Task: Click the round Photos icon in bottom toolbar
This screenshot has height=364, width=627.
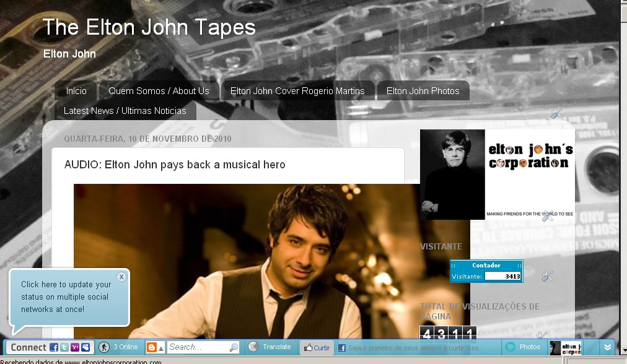Action: tap(511, 347)
